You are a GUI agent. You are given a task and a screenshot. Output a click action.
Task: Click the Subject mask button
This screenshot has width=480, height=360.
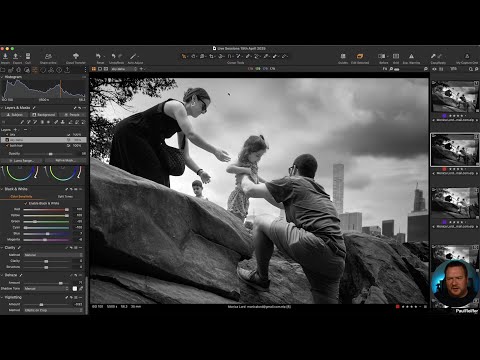15,115
